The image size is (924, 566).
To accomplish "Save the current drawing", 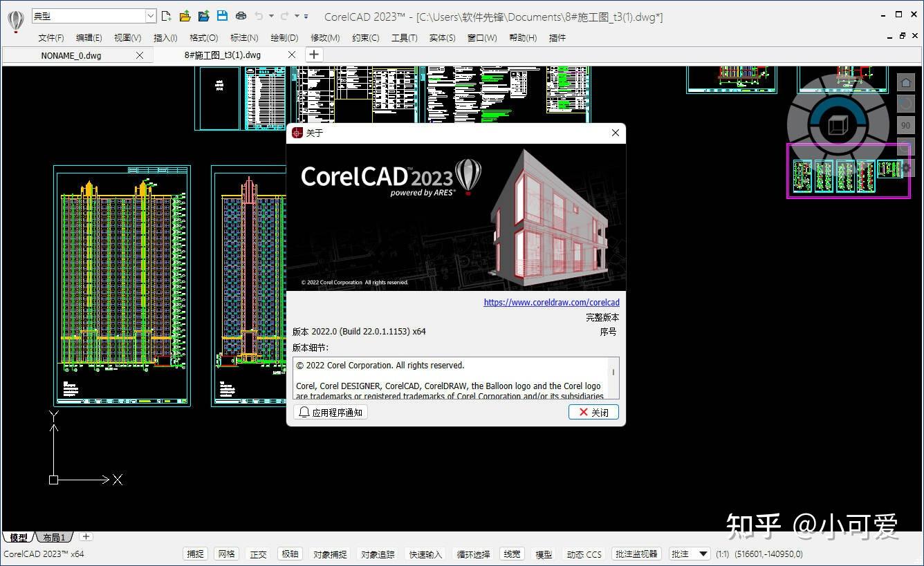I will point(223,15).
